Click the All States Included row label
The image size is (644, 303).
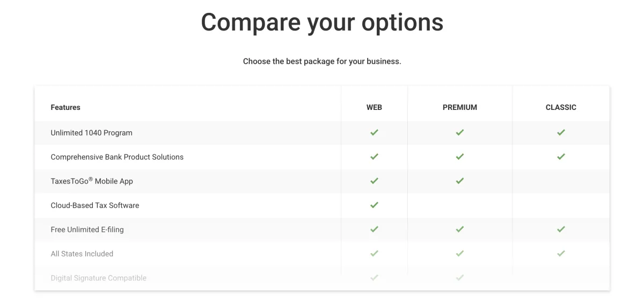82,254
